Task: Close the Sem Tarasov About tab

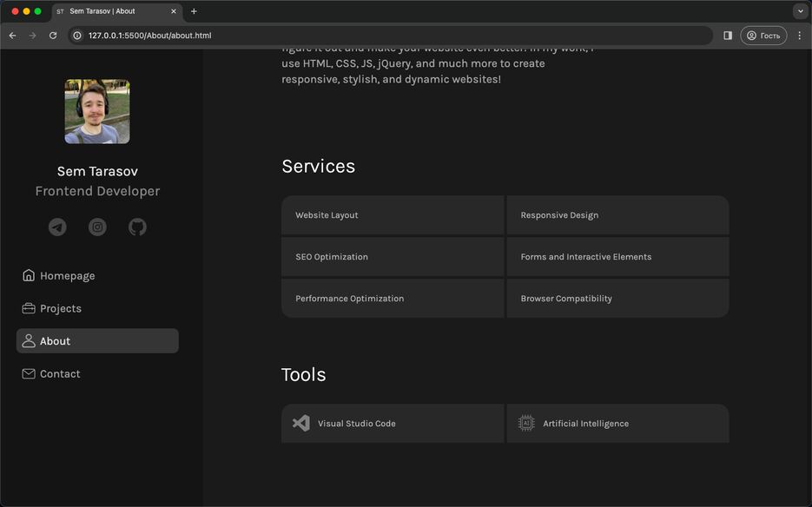Action: click(x=174, y=11)
